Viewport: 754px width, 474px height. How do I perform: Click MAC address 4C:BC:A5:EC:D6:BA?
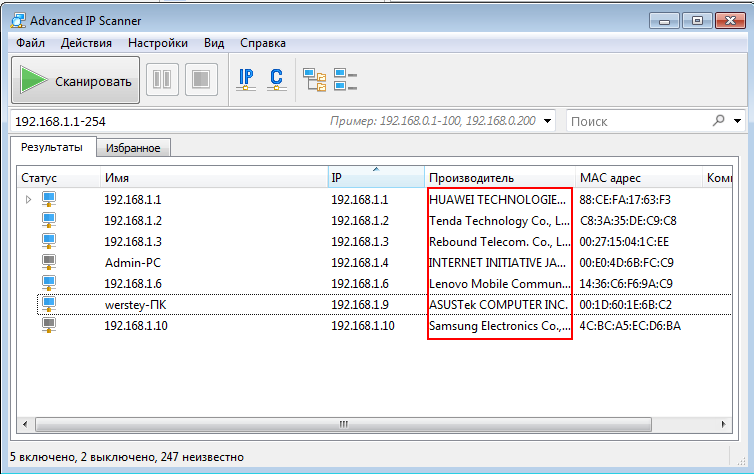click(x=630, y=326)
